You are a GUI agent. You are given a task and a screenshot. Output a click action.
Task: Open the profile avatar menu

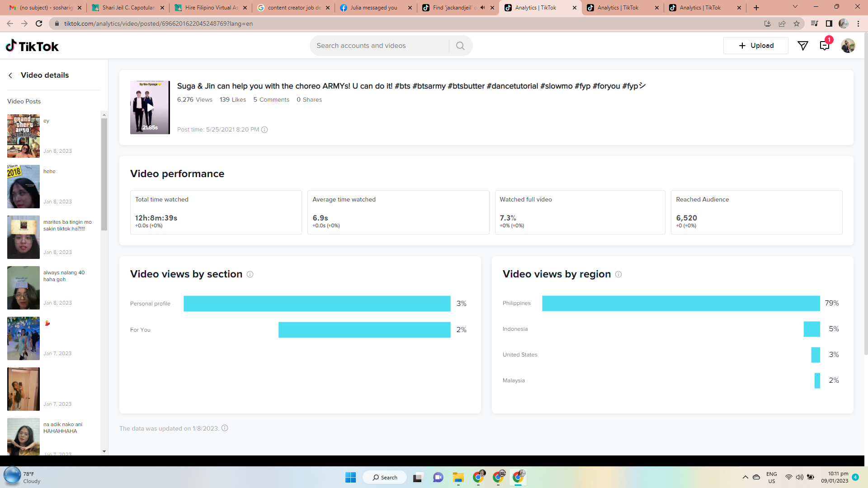[x=848, y=46]
